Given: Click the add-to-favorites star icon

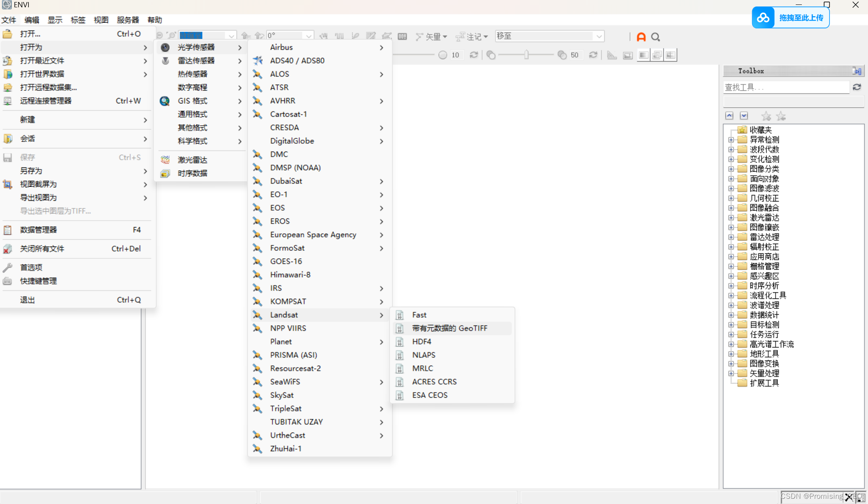Looking at the screenshot, I should [x=766, y=116].
